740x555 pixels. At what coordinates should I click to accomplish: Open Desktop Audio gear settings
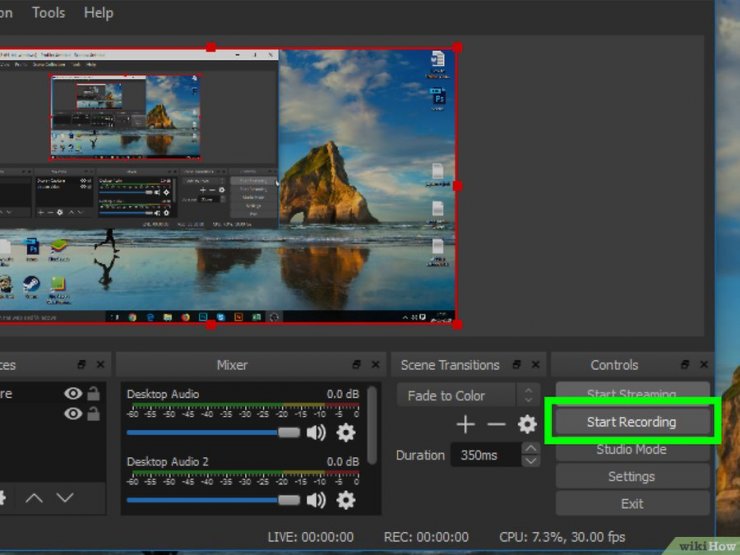345,432
